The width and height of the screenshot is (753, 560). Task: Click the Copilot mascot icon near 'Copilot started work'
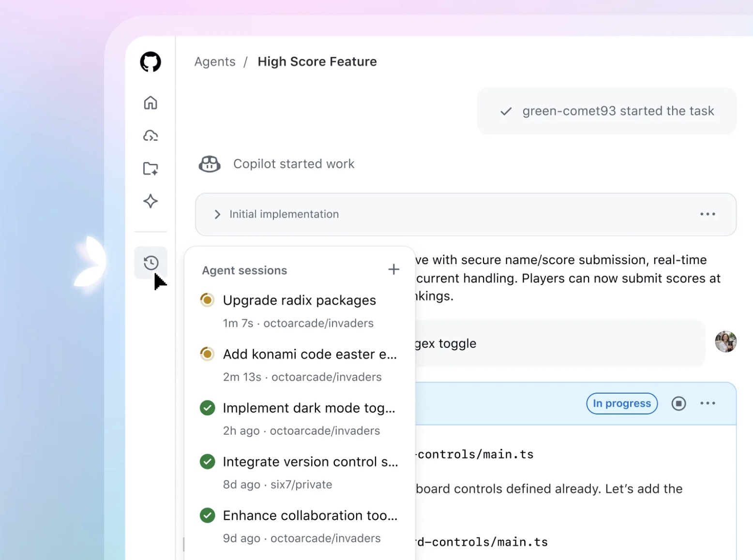pos(209,164)
